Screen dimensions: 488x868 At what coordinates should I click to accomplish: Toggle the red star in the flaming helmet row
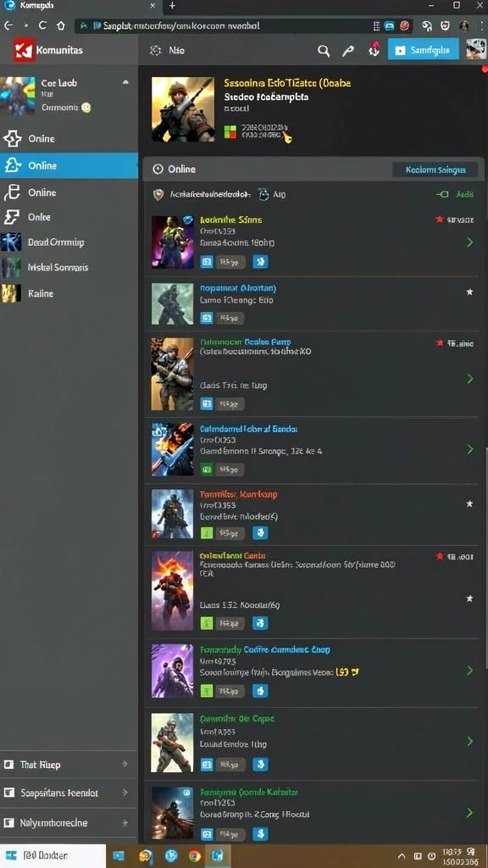[440, 556]
